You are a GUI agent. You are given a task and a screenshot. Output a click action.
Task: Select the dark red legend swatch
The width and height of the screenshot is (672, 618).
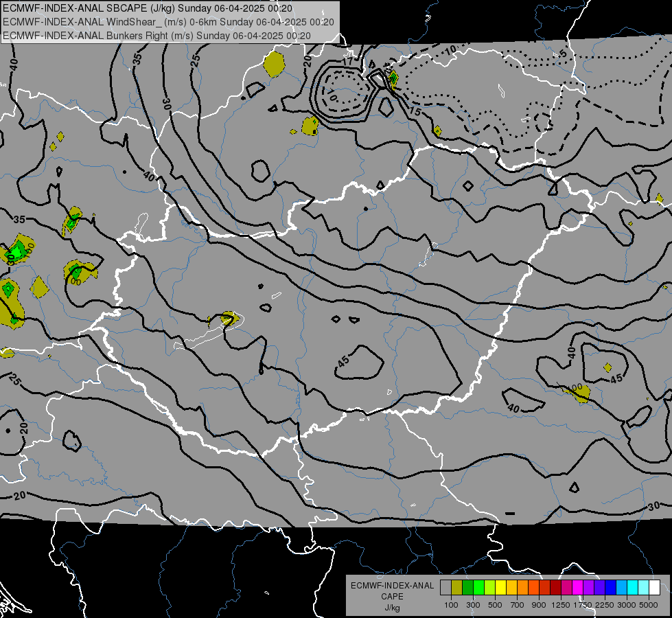tap(555, 588)
